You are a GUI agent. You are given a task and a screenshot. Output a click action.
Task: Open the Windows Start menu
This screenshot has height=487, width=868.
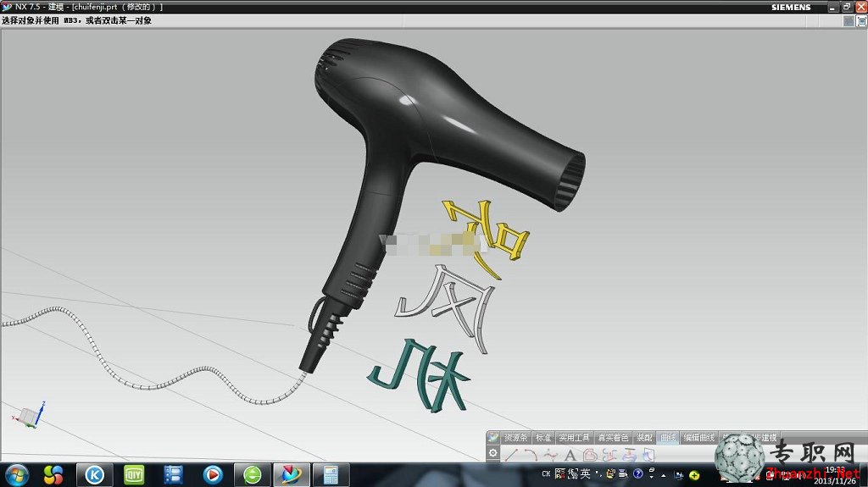point(17,474)
